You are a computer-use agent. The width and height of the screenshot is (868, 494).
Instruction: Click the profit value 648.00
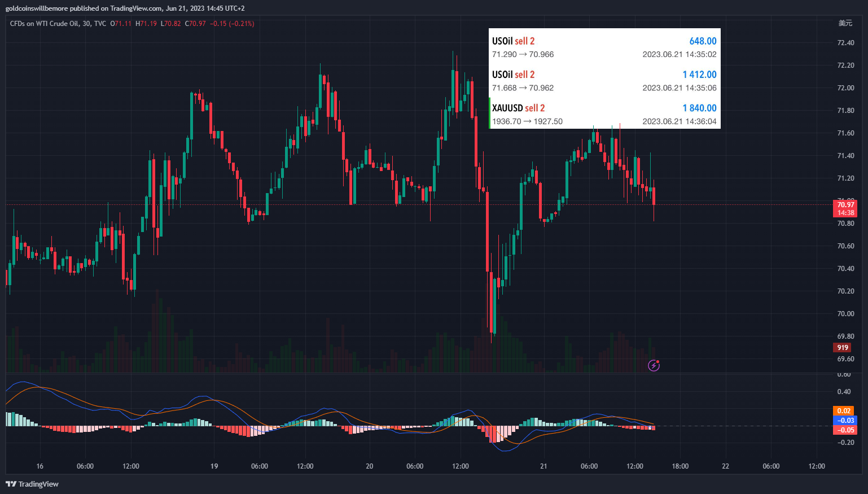(x=703, y=41)
